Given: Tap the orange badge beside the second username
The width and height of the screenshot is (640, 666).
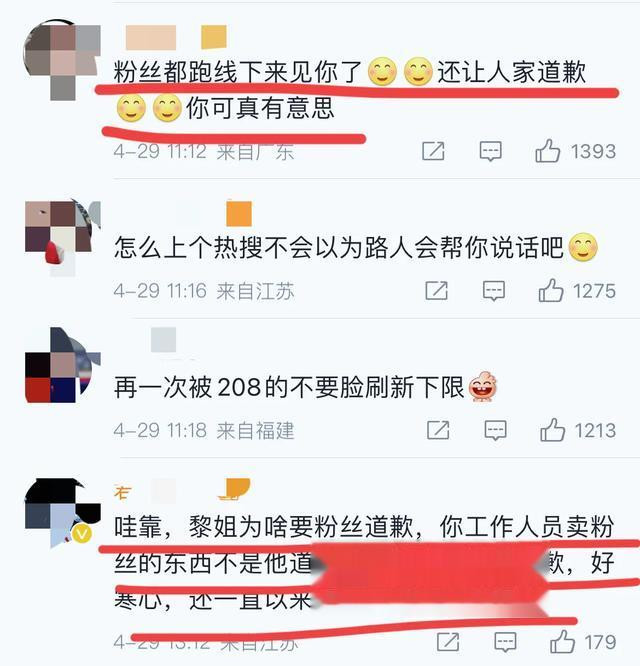Looking at the screenshot, I should [239, 214].
